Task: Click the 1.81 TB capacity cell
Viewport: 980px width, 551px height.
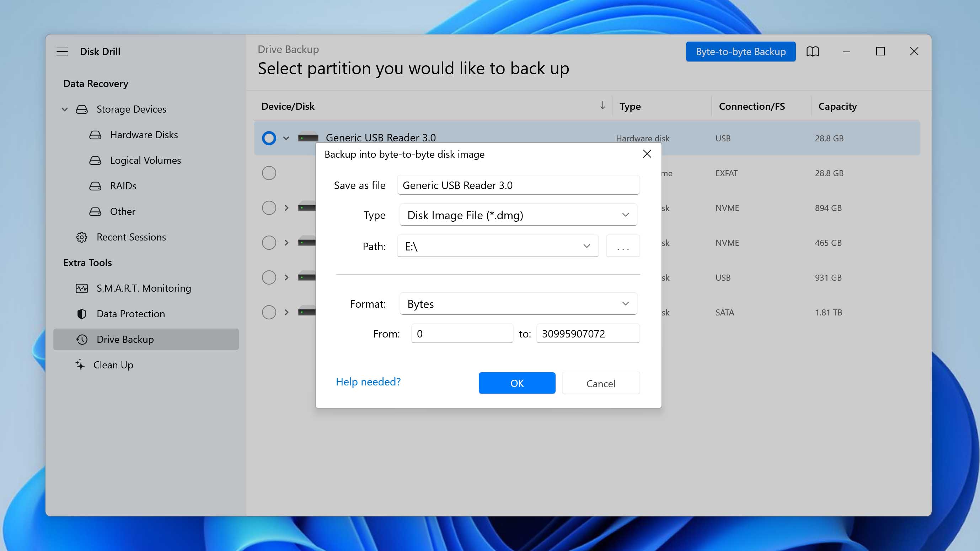Action: point(828,313)
